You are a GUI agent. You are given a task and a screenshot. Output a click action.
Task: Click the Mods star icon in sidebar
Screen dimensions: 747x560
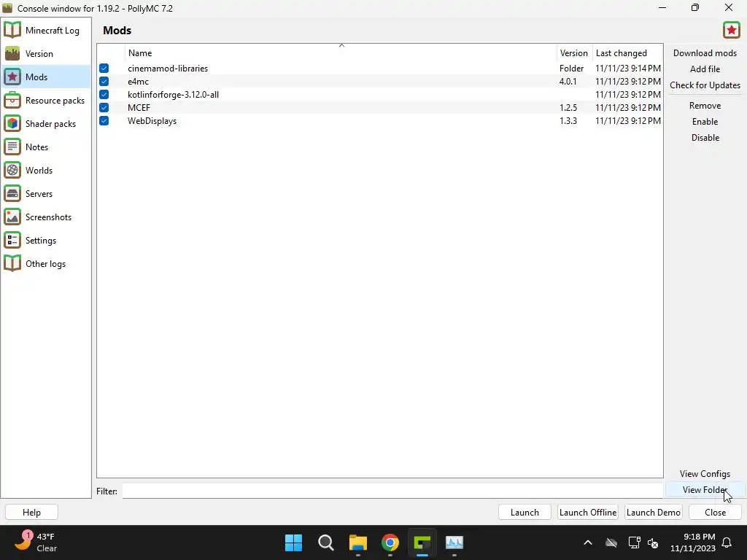tap(12, 77)
